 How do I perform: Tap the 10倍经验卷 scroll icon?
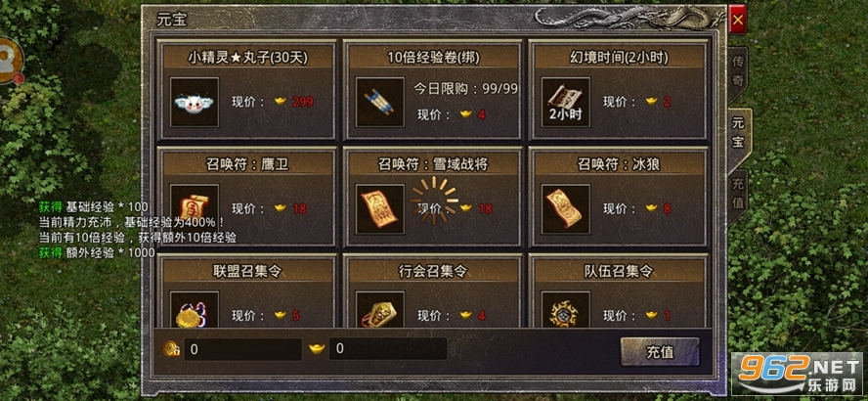[379, 103]
